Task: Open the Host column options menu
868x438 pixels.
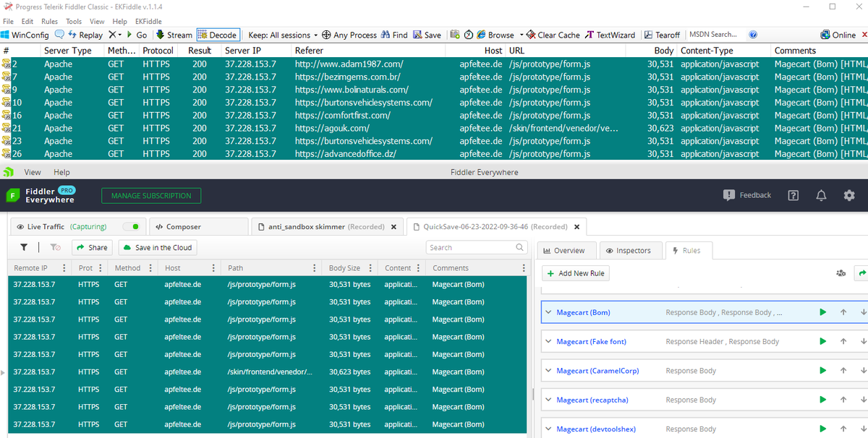Action: (213, 268)
